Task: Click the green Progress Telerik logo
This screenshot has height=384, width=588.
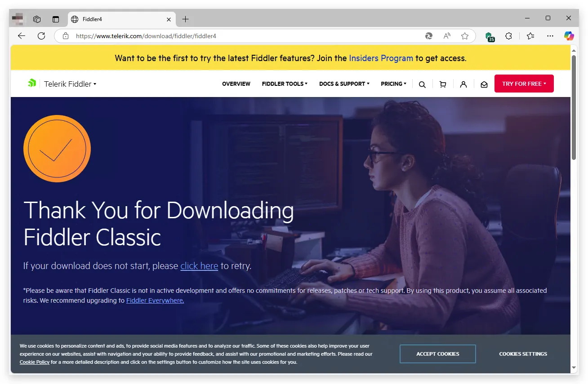Action: click(x=32, y=83)
